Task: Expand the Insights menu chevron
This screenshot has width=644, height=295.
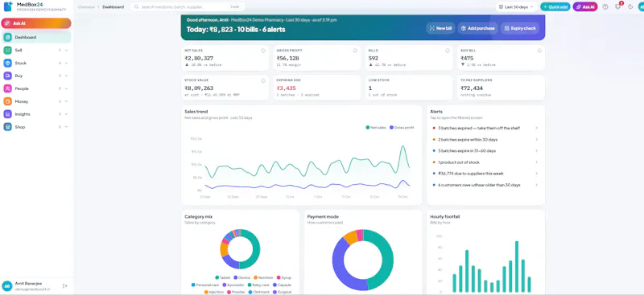Action: (67, 114)
